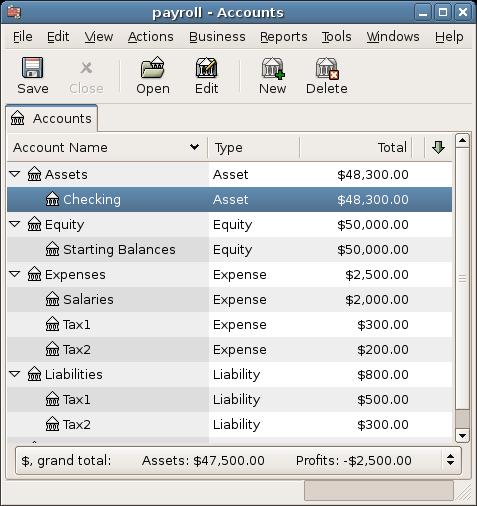Select the Starting Balances account row

click(x=230, y=249)
